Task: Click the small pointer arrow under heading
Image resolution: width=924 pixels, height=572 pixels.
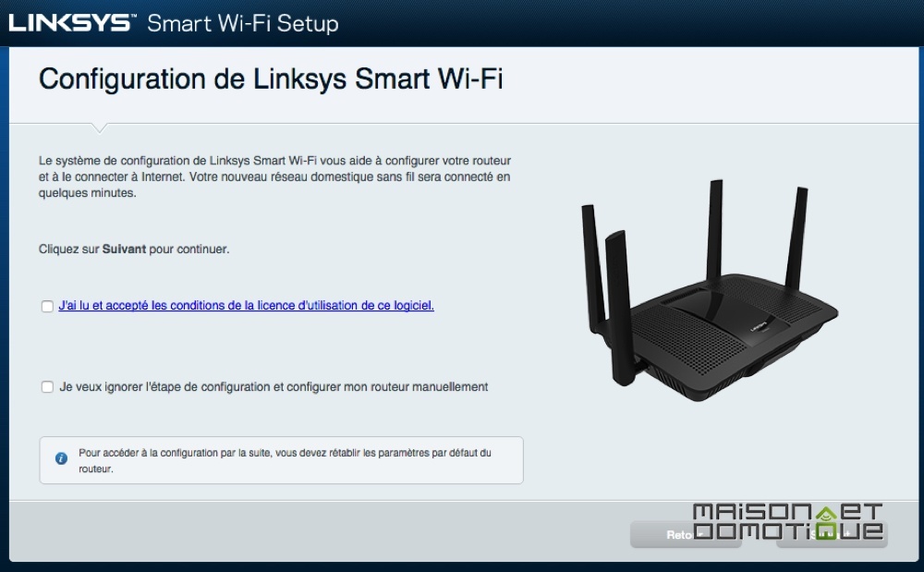Action: (100, 128)
